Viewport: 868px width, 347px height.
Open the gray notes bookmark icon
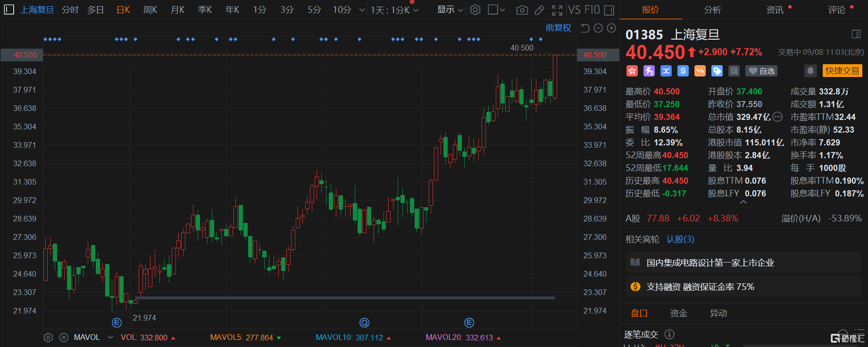(x=734, y=71)
